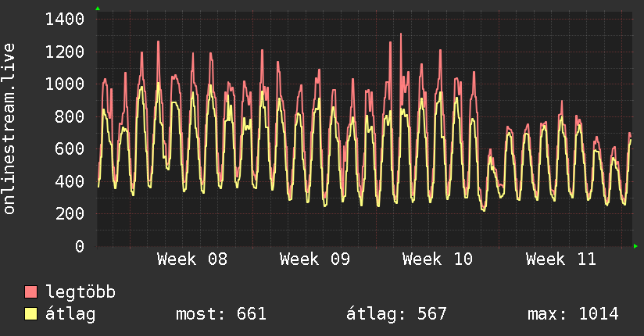Viewport: 644px width, 336px height.
Task: Click the Week 09 axis label
Action: (315, 259)
